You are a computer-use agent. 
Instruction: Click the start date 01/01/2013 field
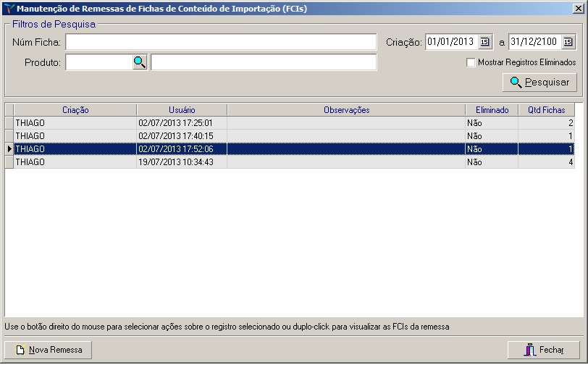450,42
